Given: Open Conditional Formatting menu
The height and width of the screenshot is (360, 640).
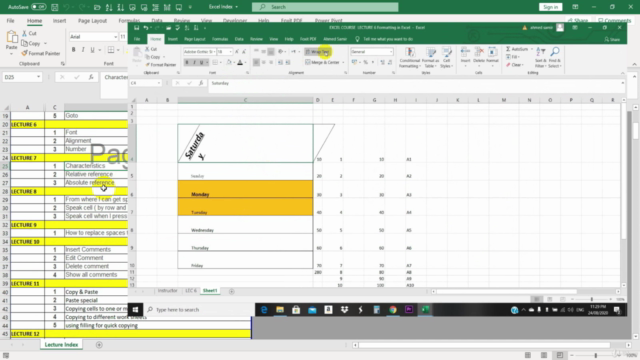Looking at the screenshot, I should click(410, 58).
